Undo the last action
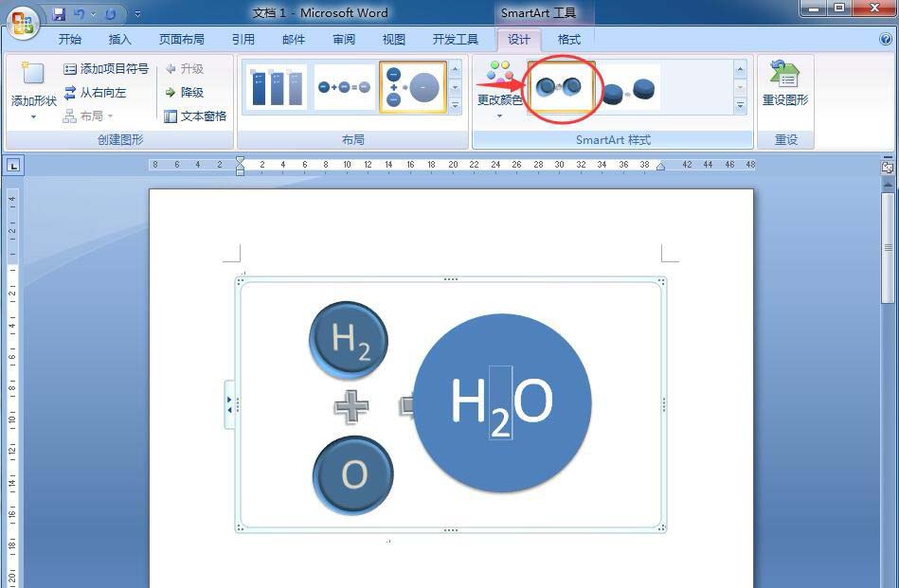 pyautogui.click(x=80, y=13)
